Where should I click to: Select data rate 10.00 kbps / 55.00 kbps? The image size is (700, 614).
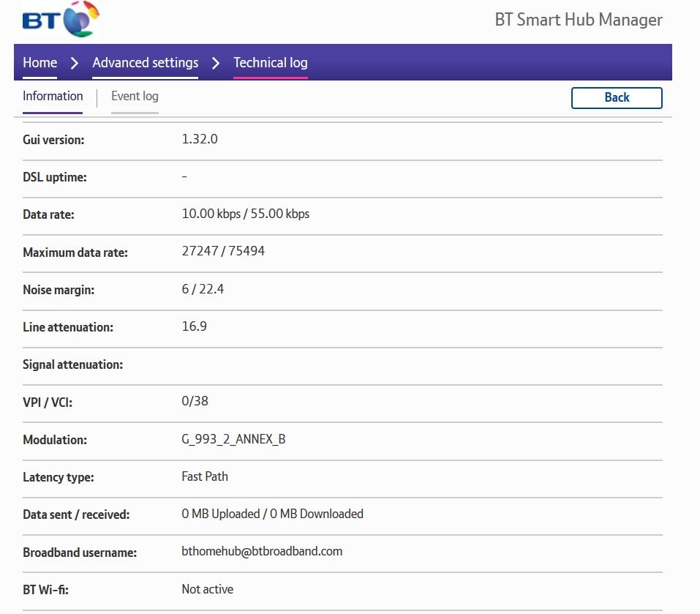coord(246,214)
